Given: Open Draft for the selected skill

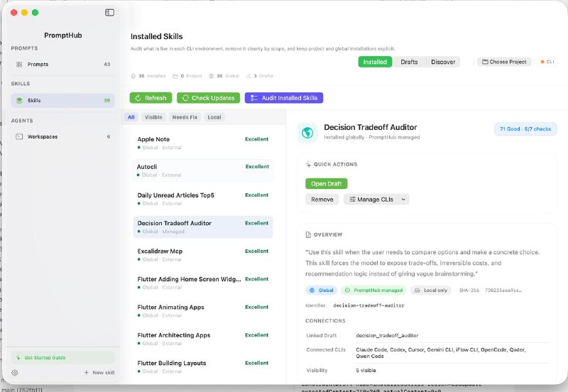Looking at the screenshot, I should coord(327,184).
